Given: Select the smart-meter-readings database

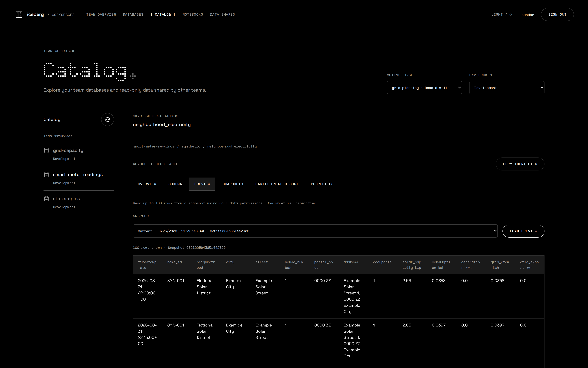Looking at the screenshot, I should (x=79, y=178).
